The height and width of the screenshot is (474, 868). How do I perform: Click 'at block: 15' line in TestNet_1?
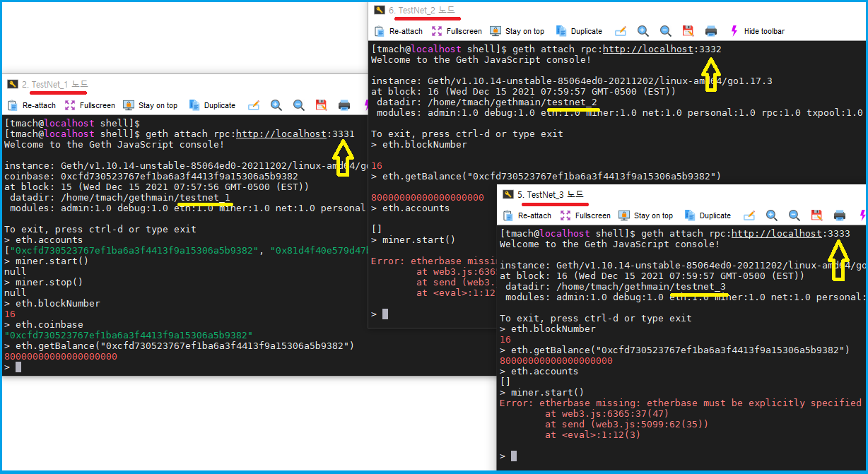pos(157,186)
